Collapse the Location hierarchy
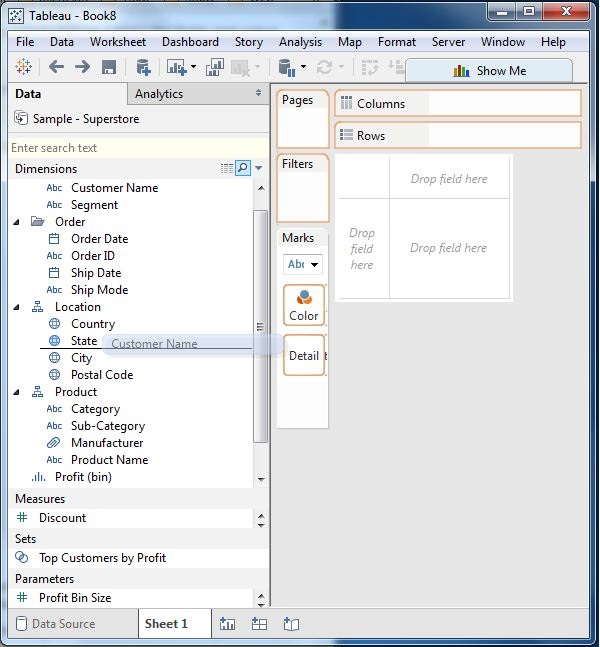 [17, 307]
